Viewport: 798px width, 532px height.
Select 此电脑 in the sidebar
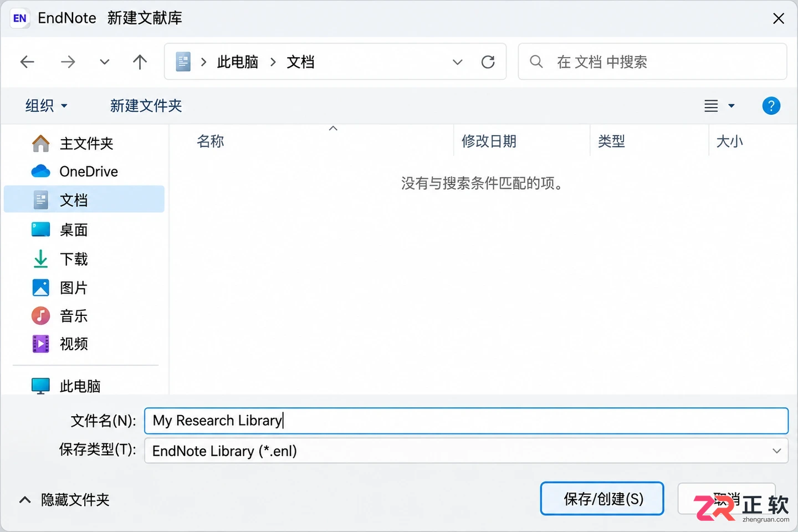tap(84, 386)
